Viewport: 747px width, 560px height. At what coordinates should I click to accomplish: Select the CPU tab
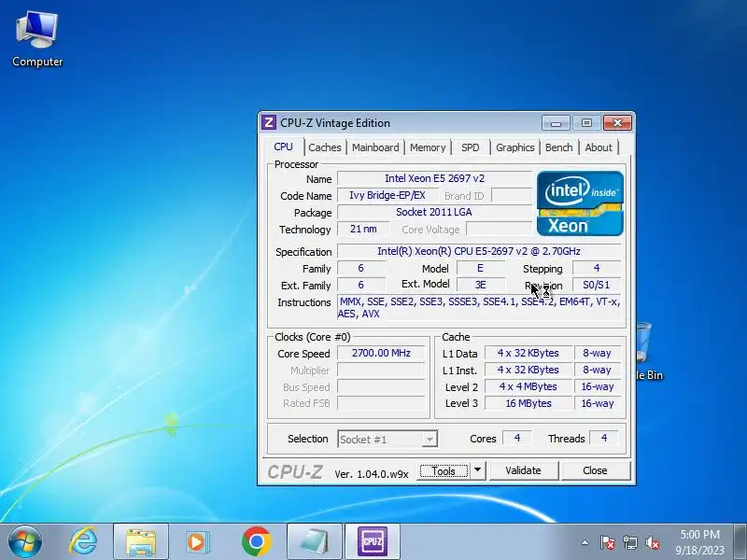(x=284, y=147)
